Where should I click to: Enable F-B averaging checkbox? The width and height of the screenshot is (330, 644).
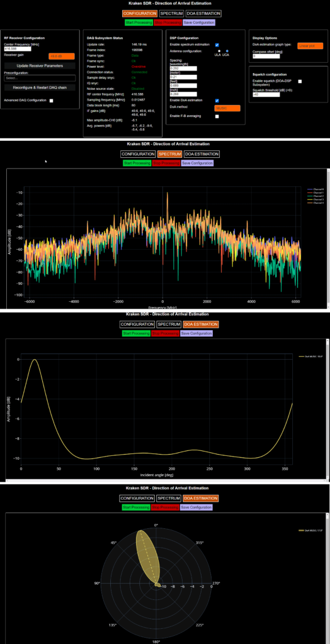[217, 116]
